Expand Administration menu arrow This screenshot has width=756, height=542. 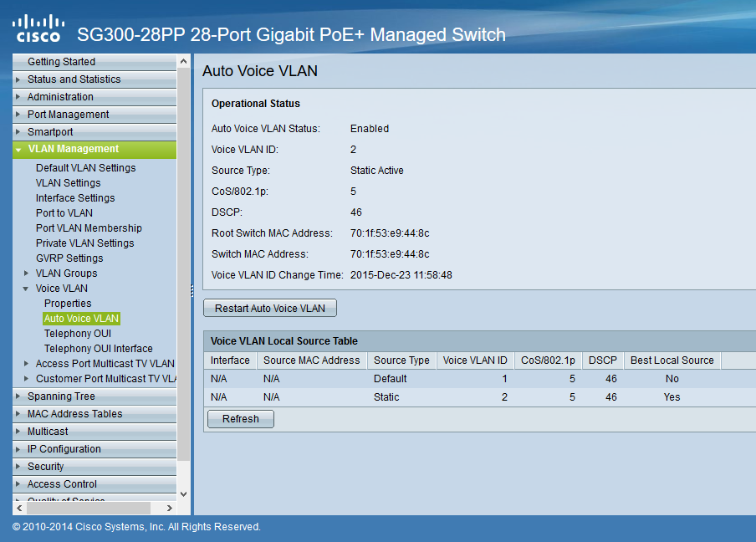[18, 96]
